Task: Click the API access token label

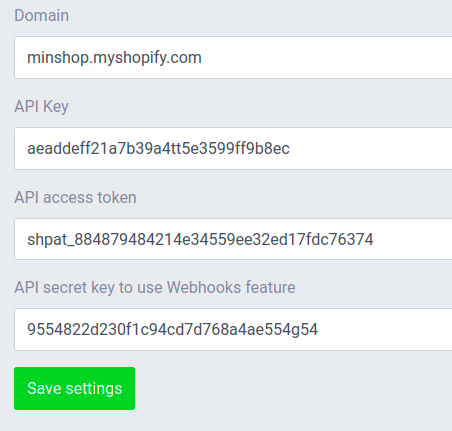Action: pyautogui.click(x=75, y=197)
